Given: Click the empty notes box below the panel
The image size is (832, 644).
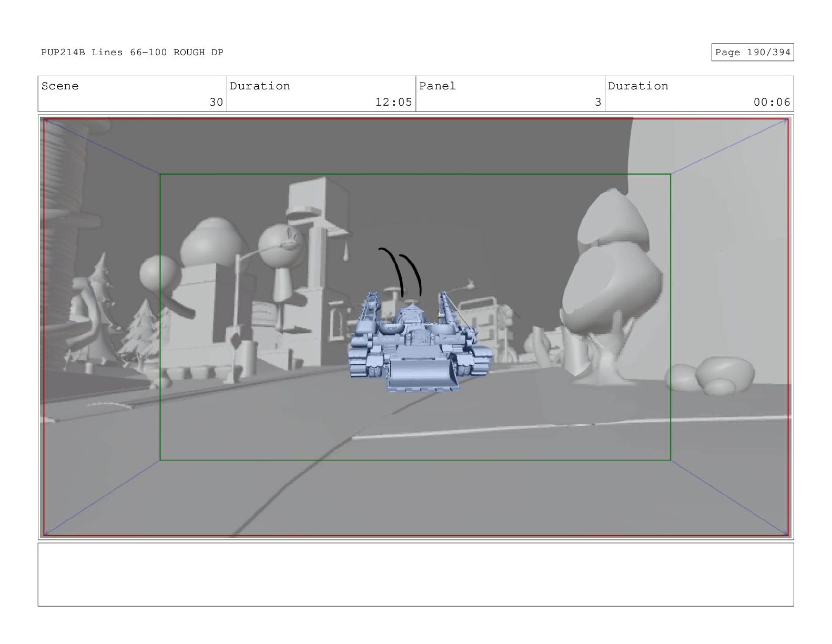Looking at the screenshot, I should pyautogui.click(x=415, y=575).
